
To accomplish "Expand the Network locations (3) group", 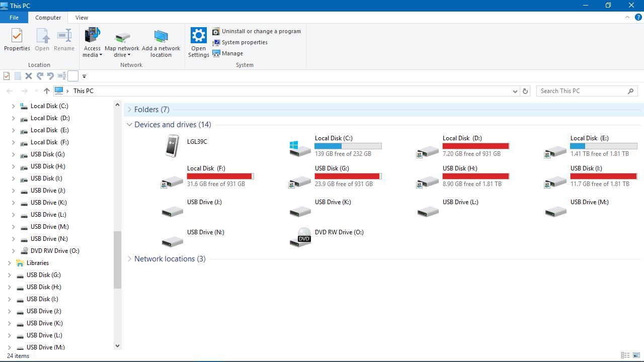I will [129, 259].
